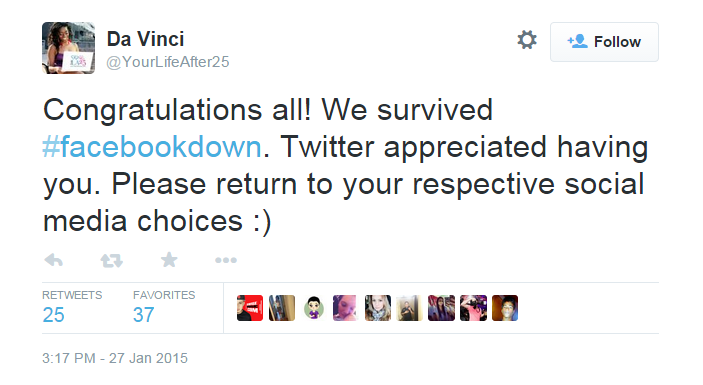Open the pink-tinted avatar of a person holding a camera
Viewport: 703px width, 385px height.
point(473,308)
